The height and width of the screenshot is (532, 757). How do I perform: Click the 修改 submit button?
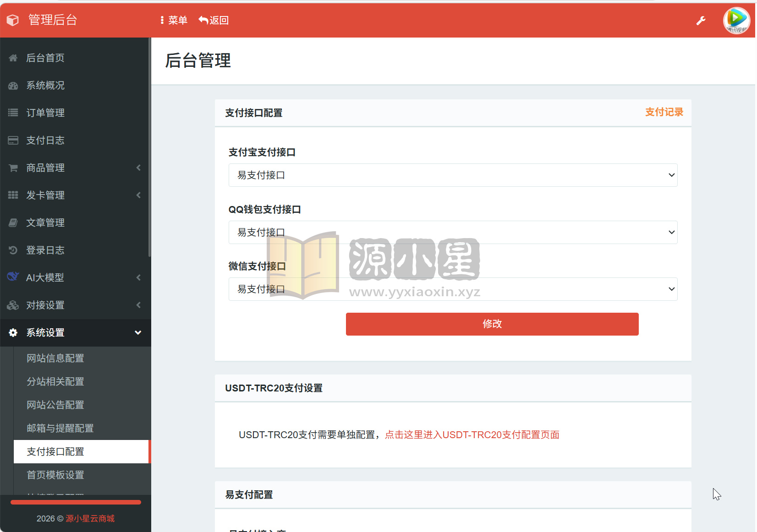pyautogui.click(x=492, y=324)
